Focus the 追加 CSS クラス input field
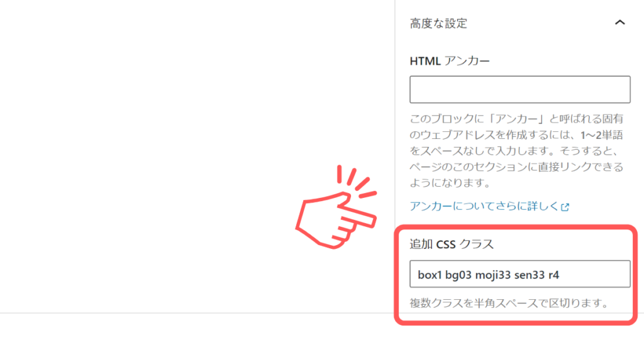The image size is (644, 362). [x=519, y=274]
